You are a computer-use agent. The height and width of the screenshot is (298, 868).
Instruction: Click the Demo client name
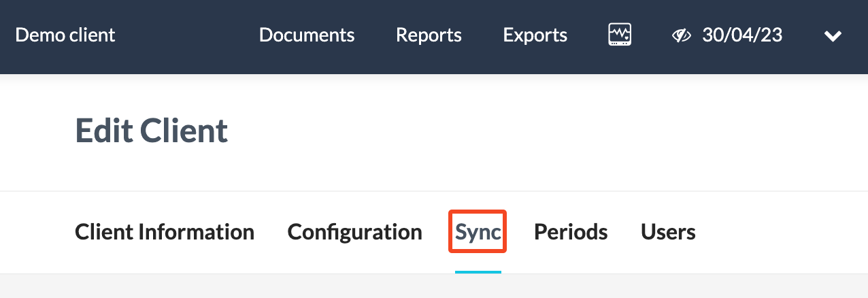(65, 35)
